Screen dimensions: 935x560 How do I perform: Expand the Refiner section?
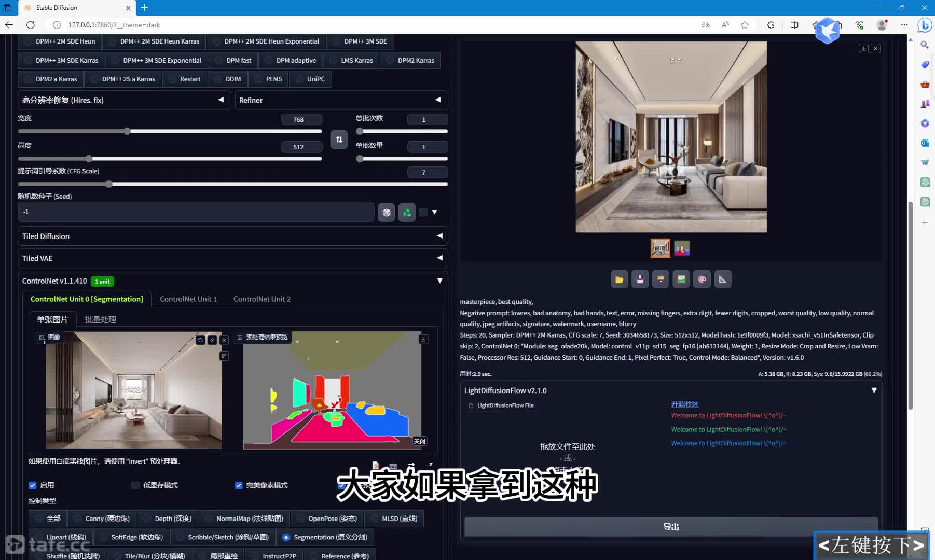(341, 100)
